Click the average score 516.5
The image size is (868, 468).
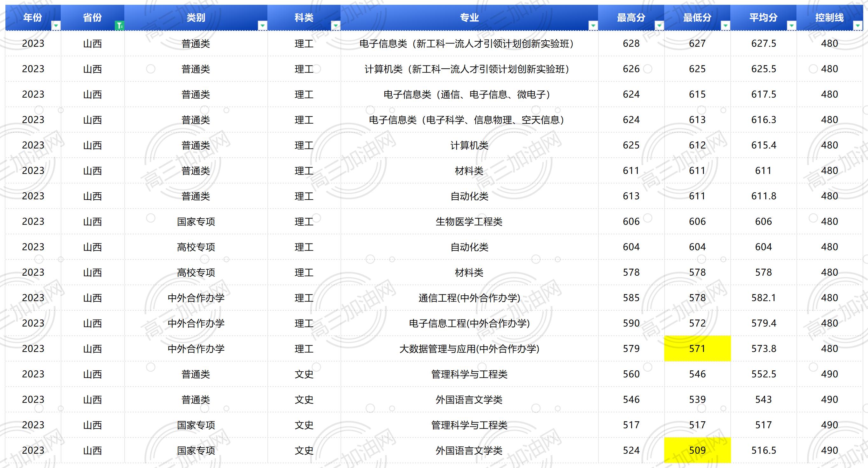coord(763,450)
